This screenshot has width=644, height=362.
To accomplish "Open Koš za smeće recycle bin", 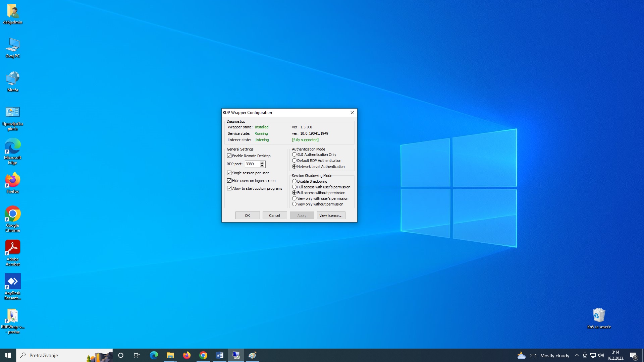I will pyautogui.click(x=599, y=315).
